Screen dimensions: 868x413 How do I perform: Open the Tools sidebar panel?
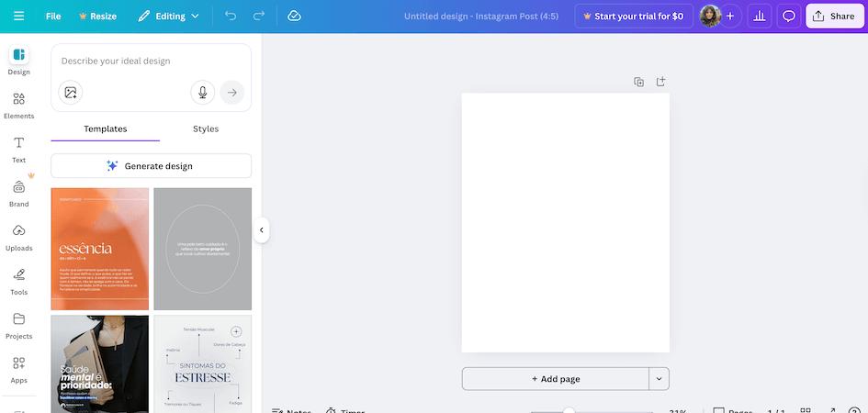(18, 282)
